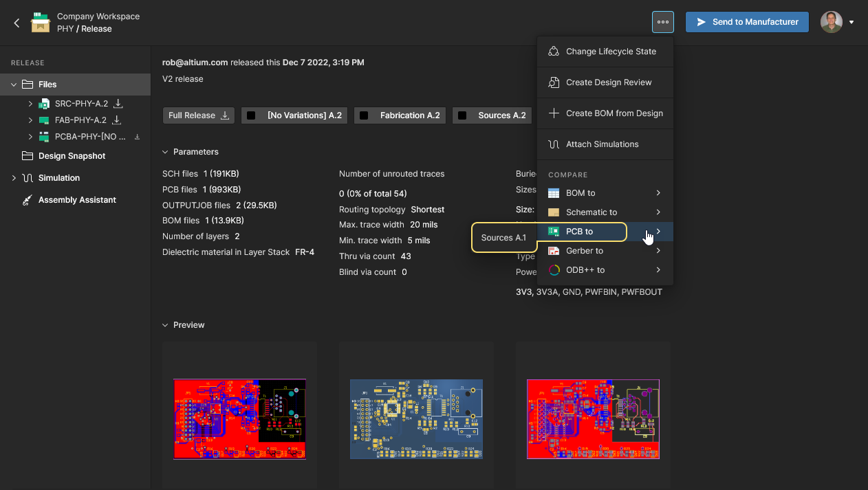The image size is (868, 490).
Task: Click the Change Lifecycle State icon
Action: pyautogui.click(x=554, y=52)
